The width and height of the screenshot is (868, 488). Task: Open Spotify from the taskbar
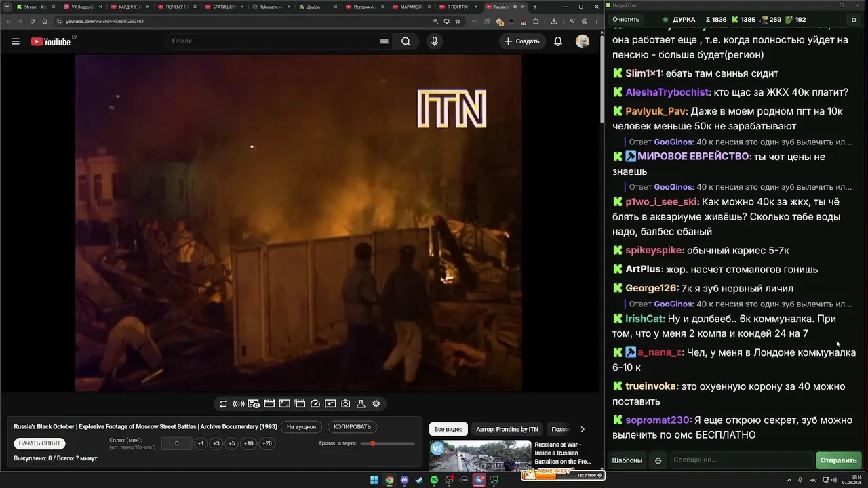[x=435, y=480]
